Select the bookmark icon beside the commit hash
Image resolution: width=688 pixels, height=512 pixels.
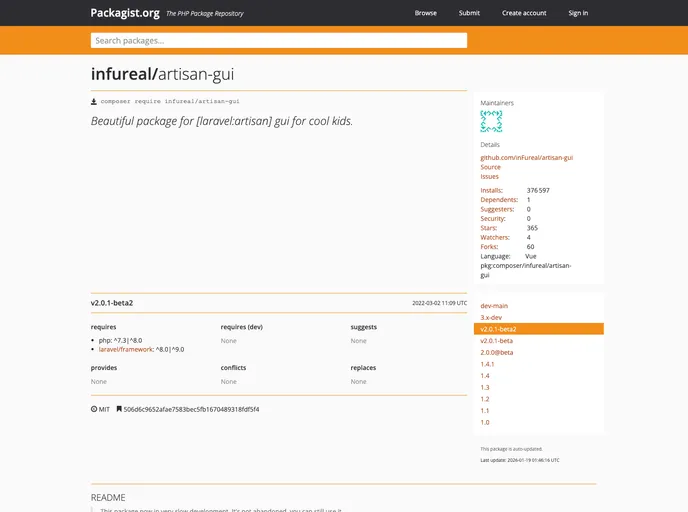point(119,409)
